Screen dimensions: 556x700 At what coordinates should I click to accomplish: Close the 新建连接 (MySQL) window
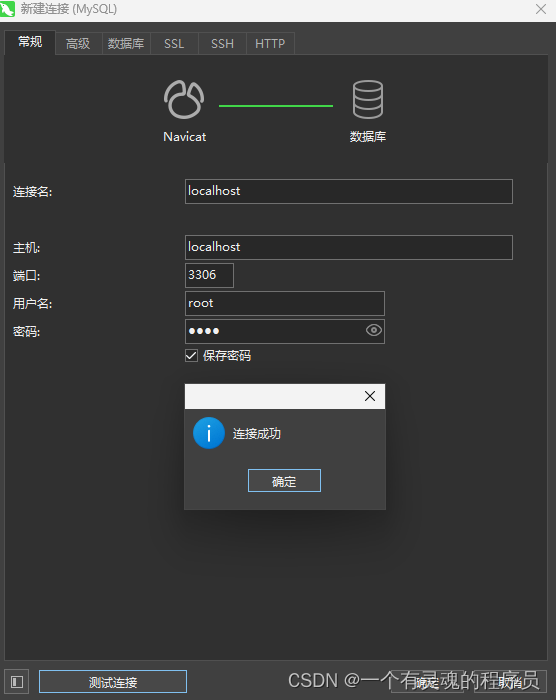(x=541, y=9)
